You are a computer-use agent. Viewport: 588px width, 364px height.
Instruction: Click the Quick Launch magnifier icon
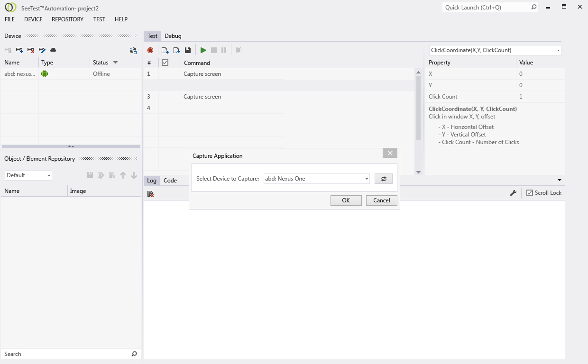pos(534,7)
